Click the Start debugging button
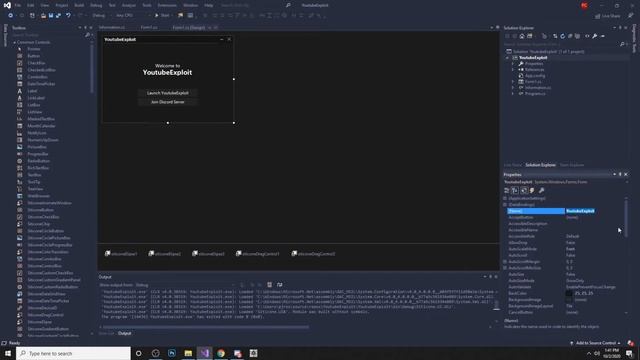This screenshot has height=360, width=640. tap(162, 16)
